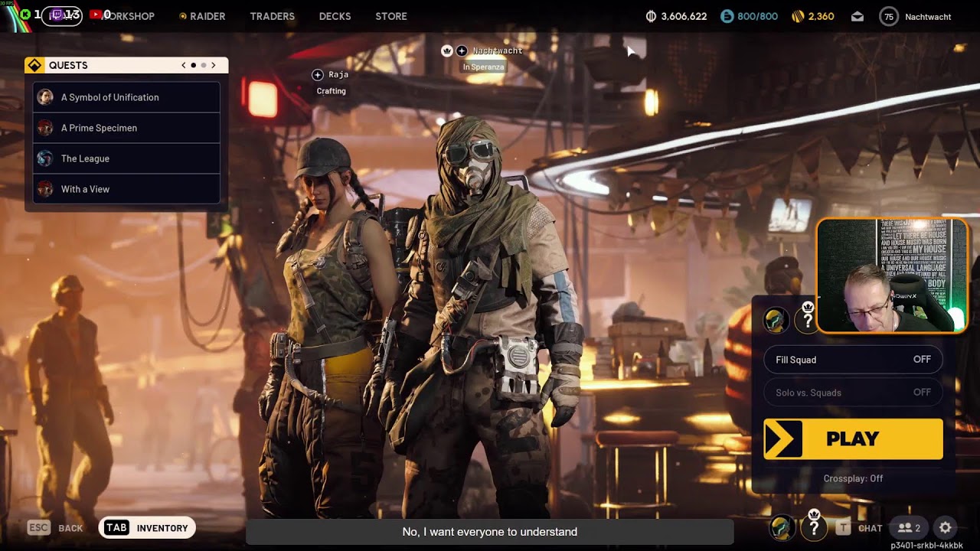Click the yellow token icon beside 2.360
Screen dimensions: 980x551
(x=798, y=16)
